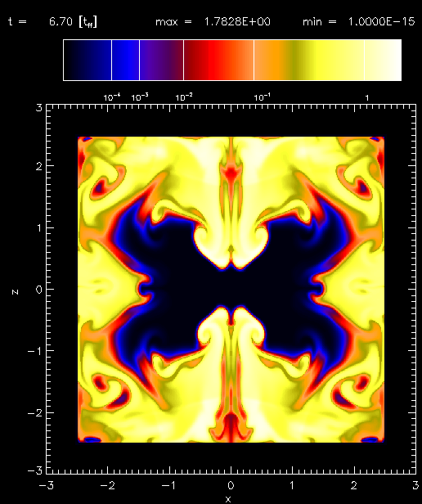
Task: Click the x-axis tick label 0
Action: [x=231, y=485]
